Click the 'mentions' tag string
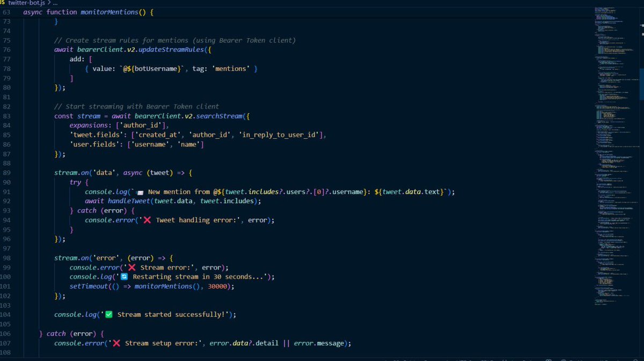644x361 pixels. (x=231, y=69)
